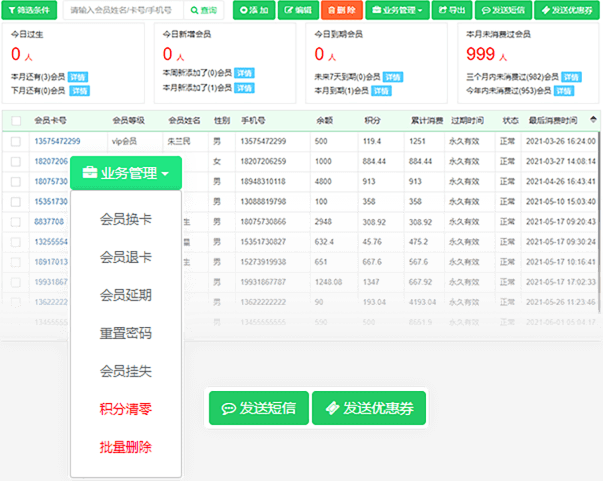Viewport: 603px width, 481px height.
Task: Click the member search input field
Action: pos(125,10)
